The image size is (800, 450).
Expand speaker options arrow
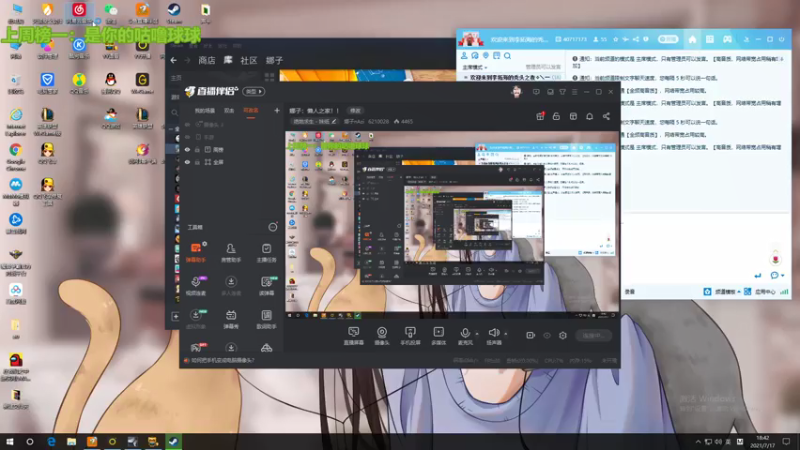(x=506, y=334)
